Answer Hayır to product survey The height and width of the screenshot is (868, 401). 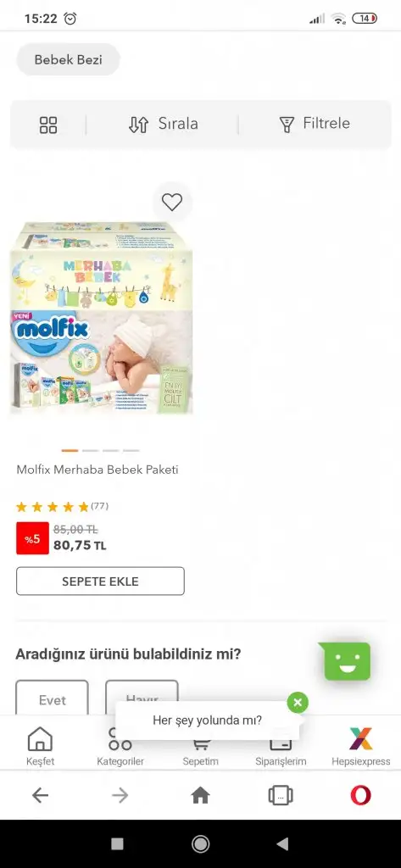pyautogui.click(x=142, y=697)
